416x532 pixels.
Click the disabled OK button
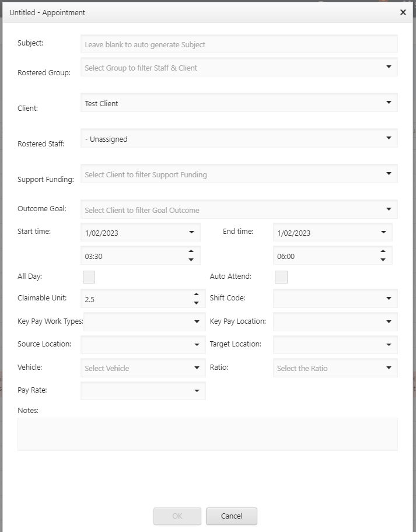(x=177, y=516)
